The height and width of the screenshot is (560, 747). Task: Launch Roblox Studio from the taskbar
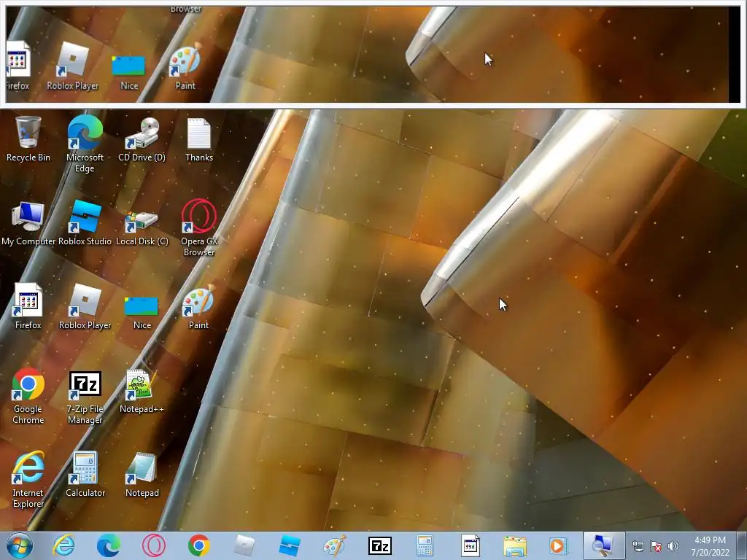point(289,545)
